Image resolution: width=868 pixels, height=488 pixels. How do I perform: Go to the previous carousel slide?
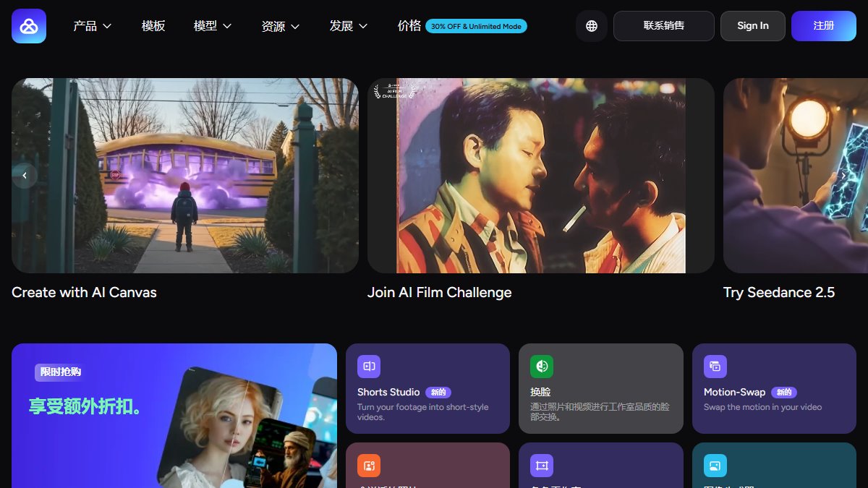(25, 176)
